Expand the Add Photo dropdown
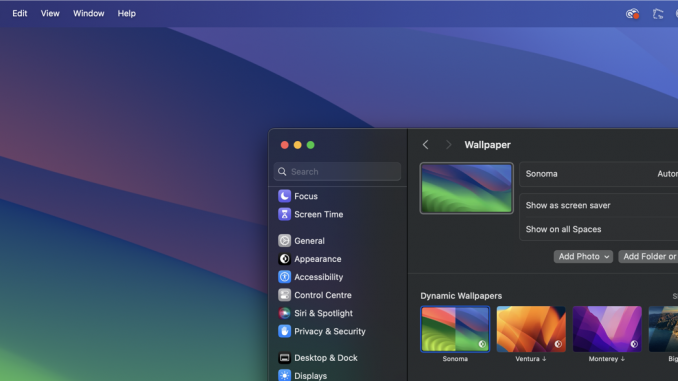The height and width of the screenshot is (381, 678). click(583, 256)
